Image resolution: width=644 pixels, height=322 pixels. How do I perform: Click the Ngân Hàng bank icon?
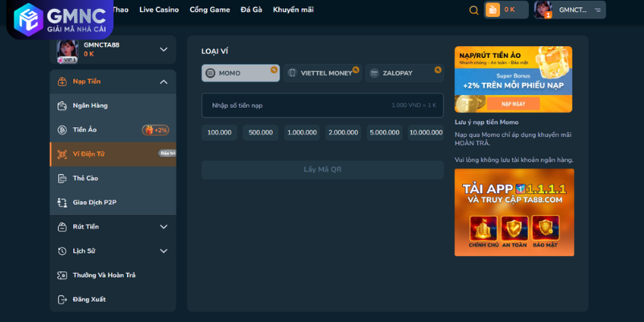coord(62,105)
